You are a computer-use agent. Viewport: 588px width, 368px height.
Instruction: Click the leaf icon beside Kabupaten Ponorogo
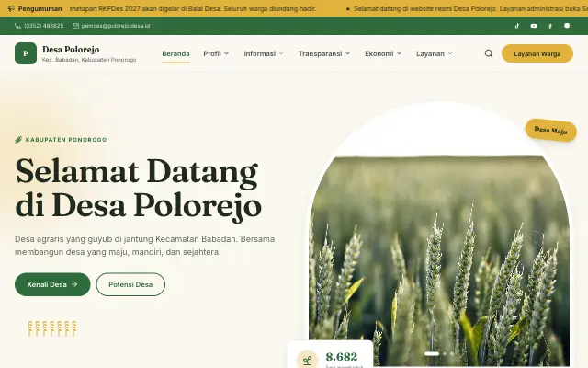[x=18, y=140]
